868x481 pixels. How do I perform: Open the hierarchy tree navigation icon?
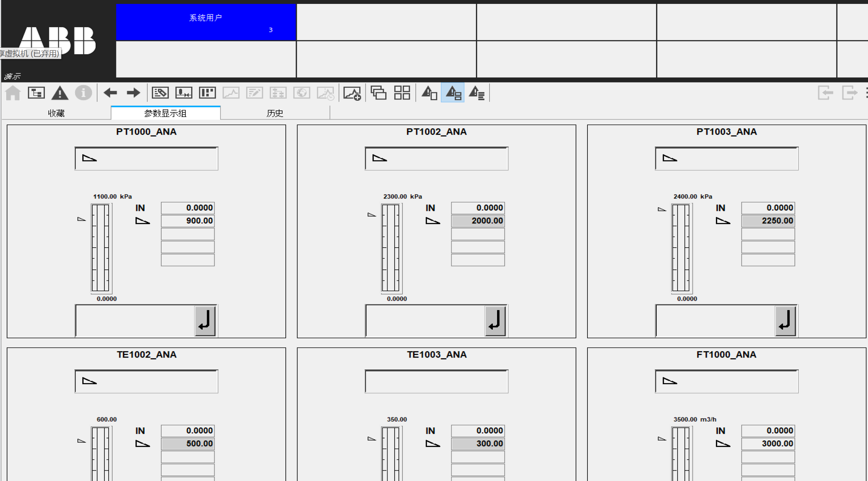[36, 93]
